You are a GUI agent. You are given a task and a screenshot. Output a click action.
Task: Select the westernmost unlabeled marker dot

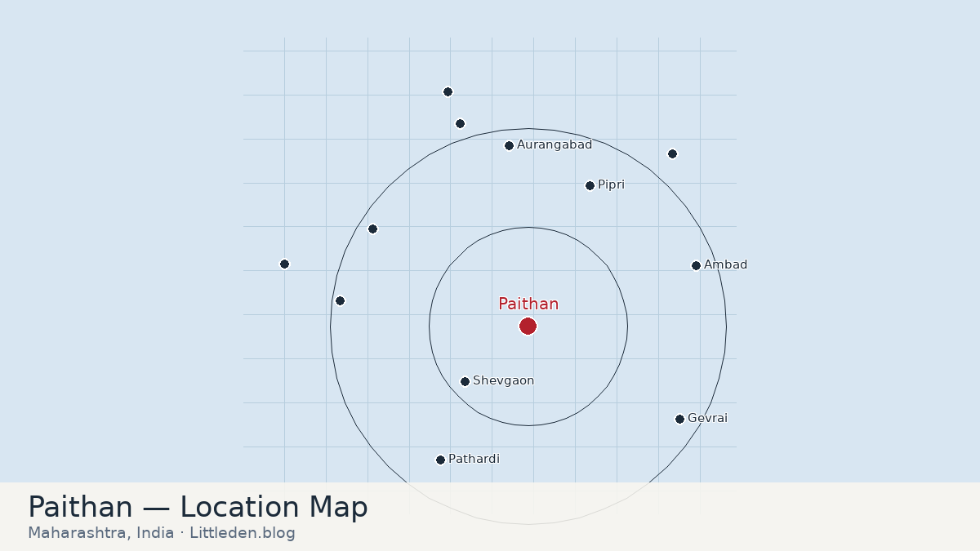pyautogui.click(x=284, y=264)
